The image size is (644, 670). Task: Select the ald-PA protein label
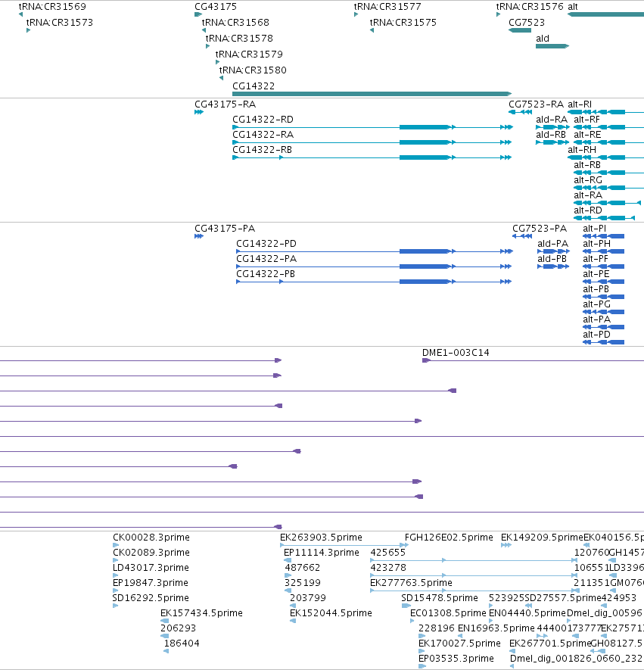(552, 244)
